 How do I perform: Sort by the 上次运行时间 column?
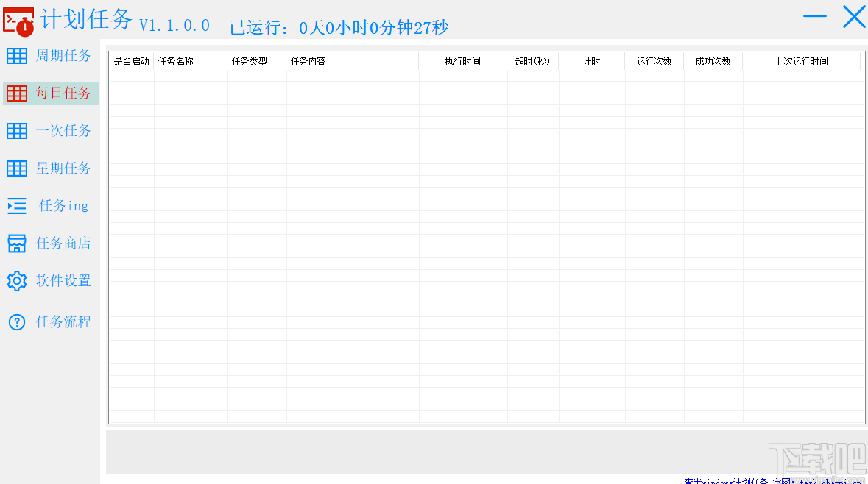click(x=802, y=62)
